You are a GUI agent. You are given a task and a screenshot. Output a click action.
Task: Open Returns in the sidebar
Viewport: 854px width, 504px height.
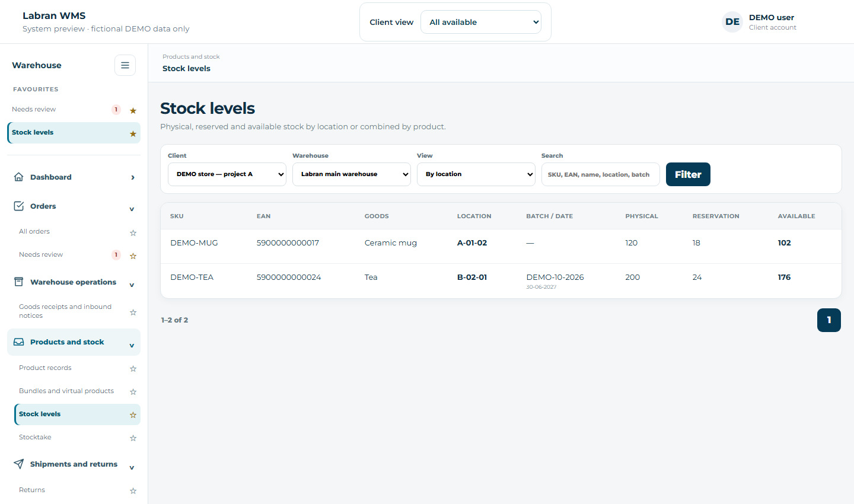(32, 490)
